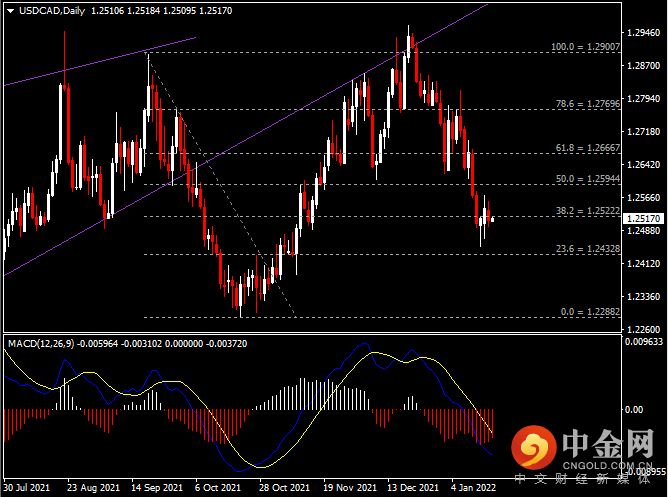The image size is (668, 497).
Task: Click the 1.29460 price axis label
Action: click(x=642, y=32)
